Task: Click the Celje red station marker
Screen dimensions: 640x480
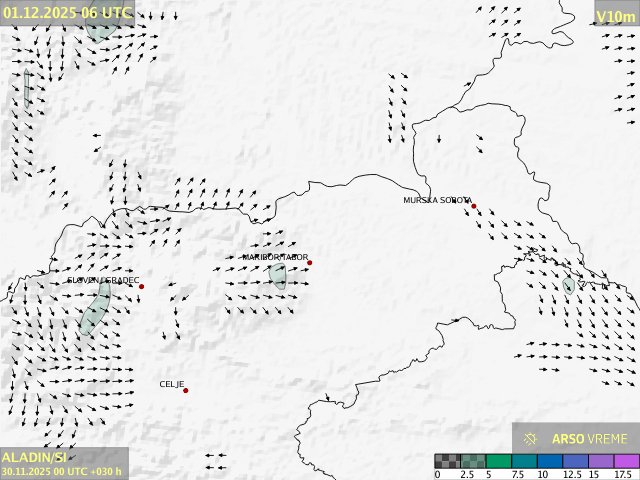Action: pos(185,390)
